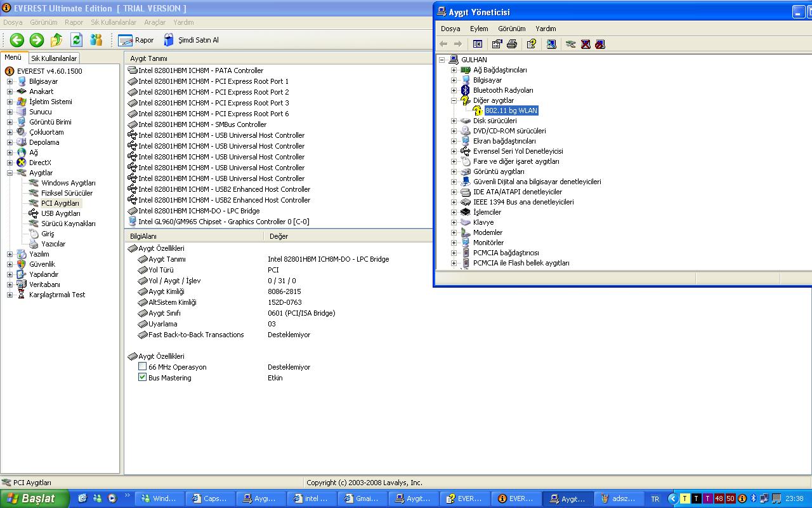Click the green Forward arrow in EVEREST toolbar
The height and width of the screenshot is (508, 812).
pos(37,40)
